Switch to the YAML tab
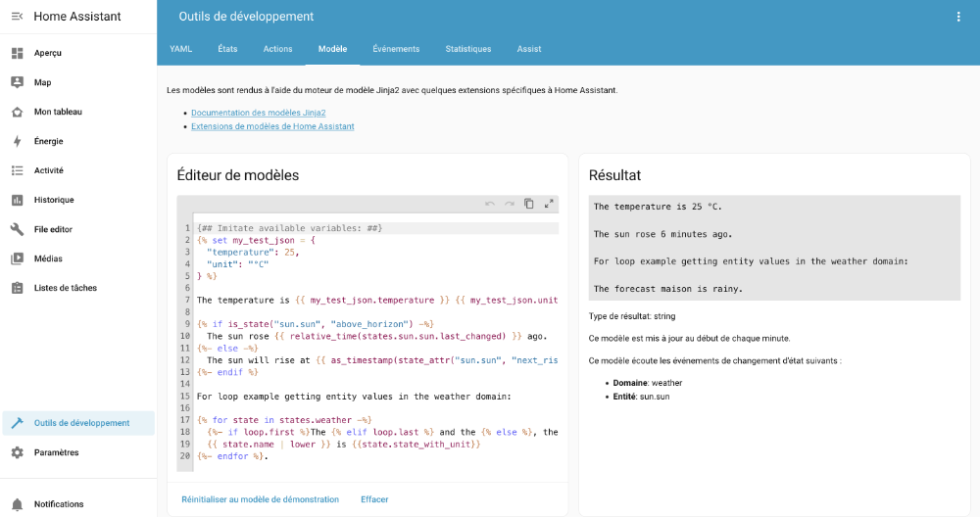Image resolution: width=980 pixels, height=517 pixels. point(180,49)
